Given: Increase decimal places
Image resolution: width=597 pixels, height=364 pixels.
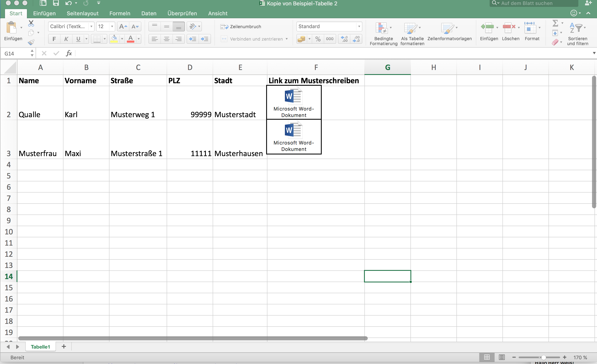Looking at the screenshot, I should [x=344, y=39].
